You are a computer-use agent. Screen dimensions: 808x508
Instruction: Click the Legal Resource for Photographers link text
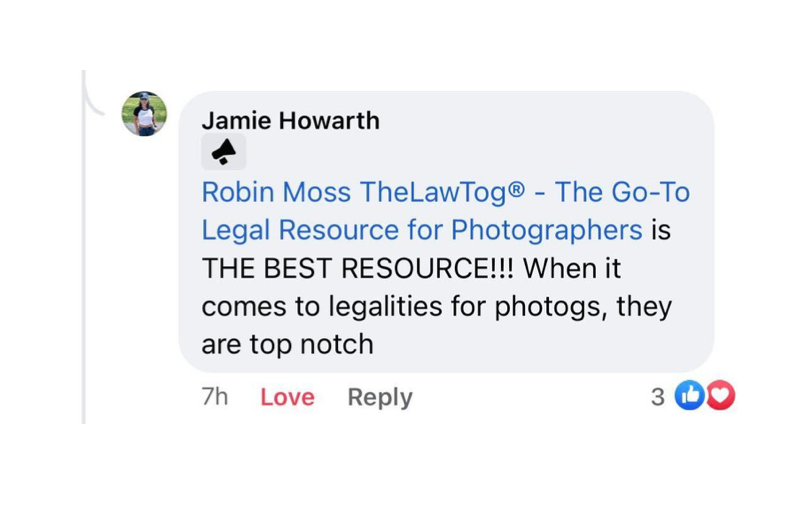(422, 230)
